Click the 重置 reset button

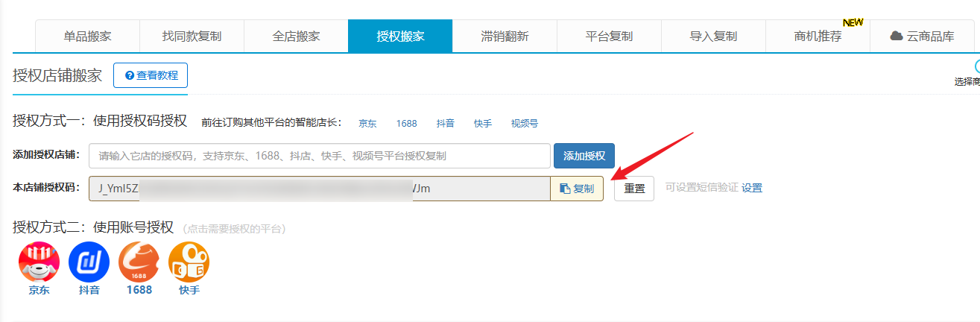634,189
